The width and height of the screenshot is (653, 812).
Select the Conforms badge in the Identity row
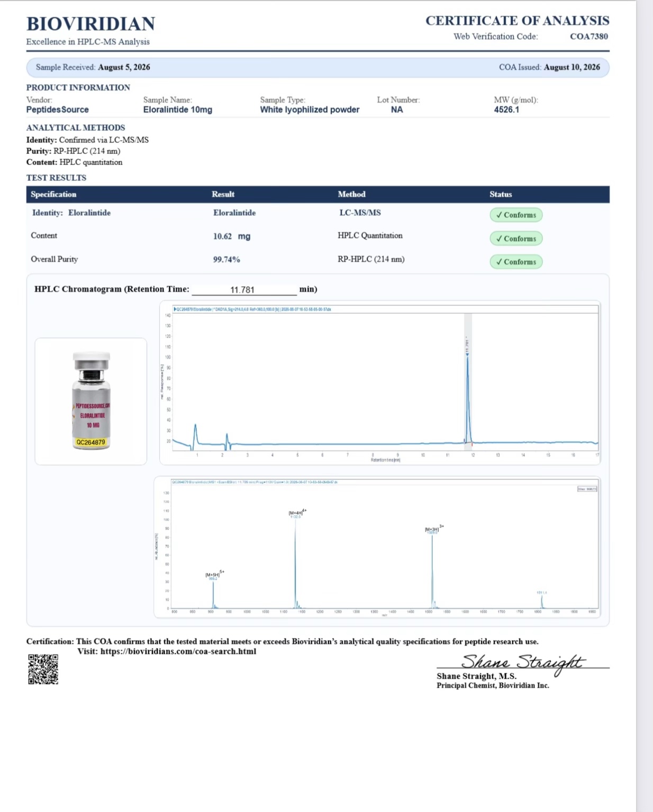point(516,215)
